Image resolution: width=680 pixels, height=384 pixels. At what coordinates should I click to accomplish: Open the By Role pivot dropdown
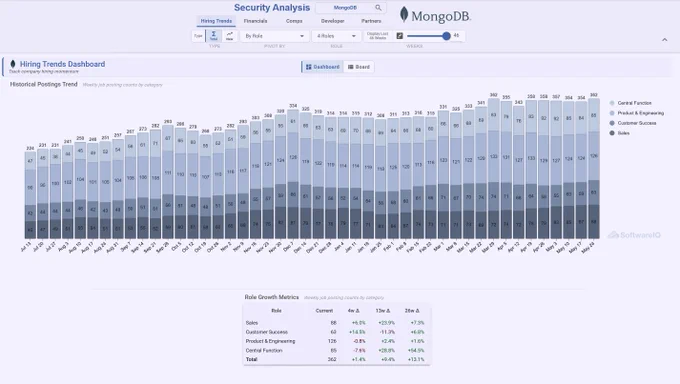pos(275,36)
